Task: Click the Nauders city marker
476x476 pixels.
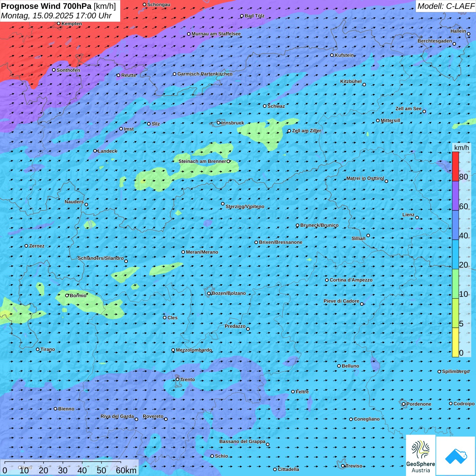Action: [x=86, y=204]
